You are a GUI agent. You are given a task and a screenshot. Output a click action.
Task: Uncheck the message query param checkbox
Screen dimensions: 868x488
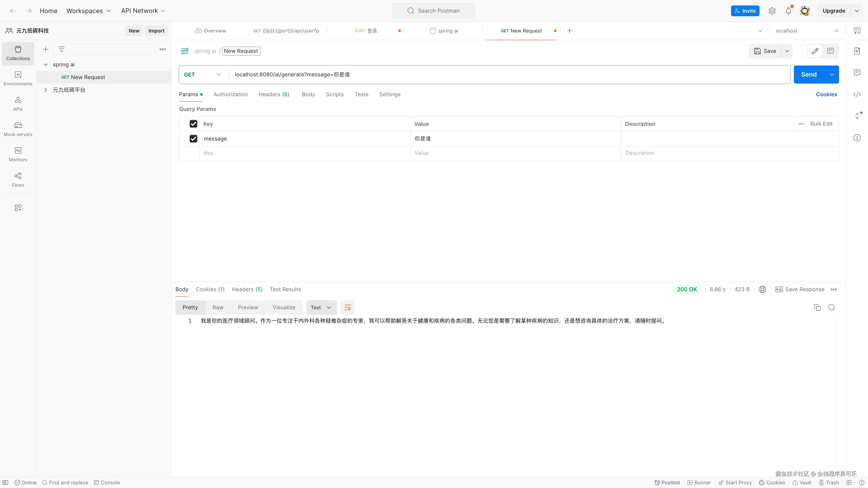pyautogui.click(x=193, y=138)
